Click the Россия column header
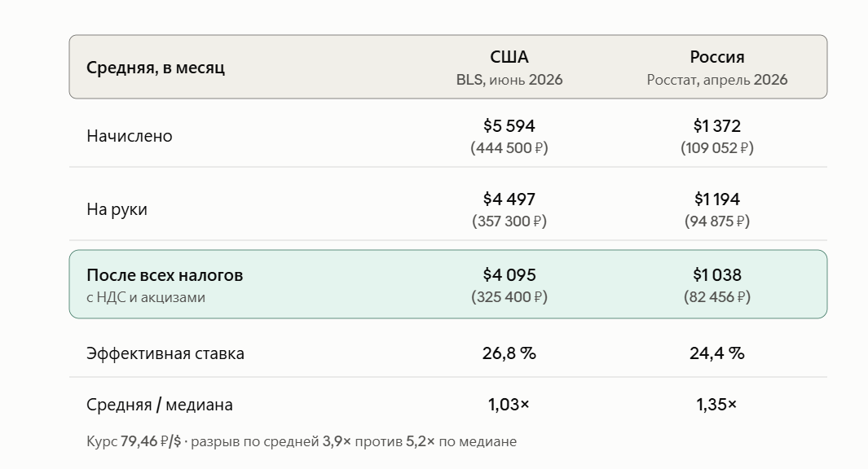The width and height of the screenshot is (868, 469). click(717, 57)
